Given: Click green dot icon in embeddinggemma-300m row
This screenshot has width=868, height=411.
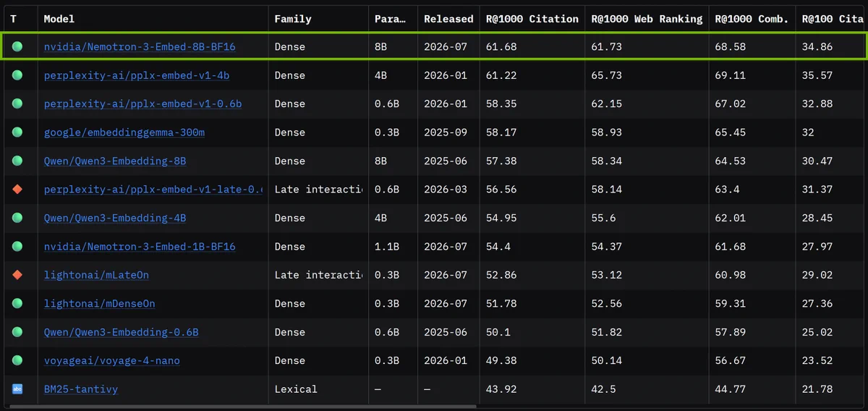Looking at the screenshot, I should 17,132.
